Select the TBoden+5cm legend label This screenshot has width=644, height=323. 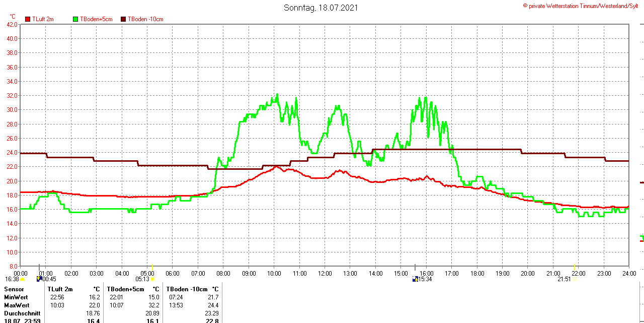click(x=96, y=19)
